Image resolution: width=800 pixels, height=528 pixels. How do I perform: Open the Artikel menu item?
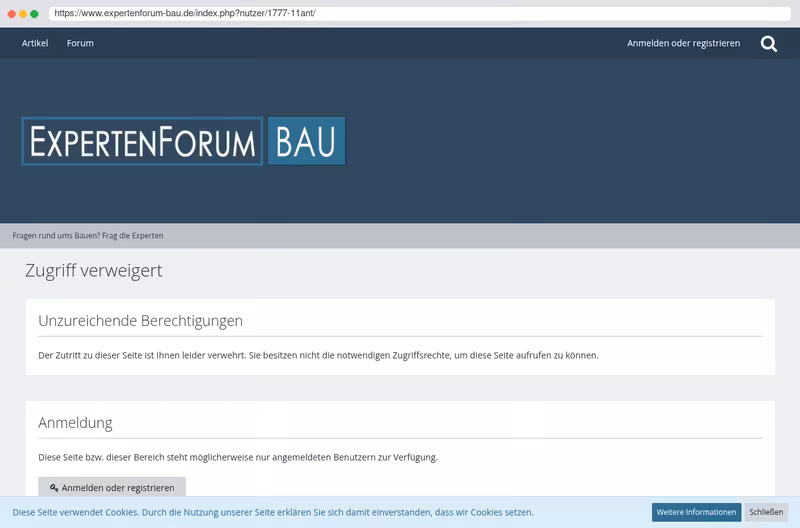[35, 43]
